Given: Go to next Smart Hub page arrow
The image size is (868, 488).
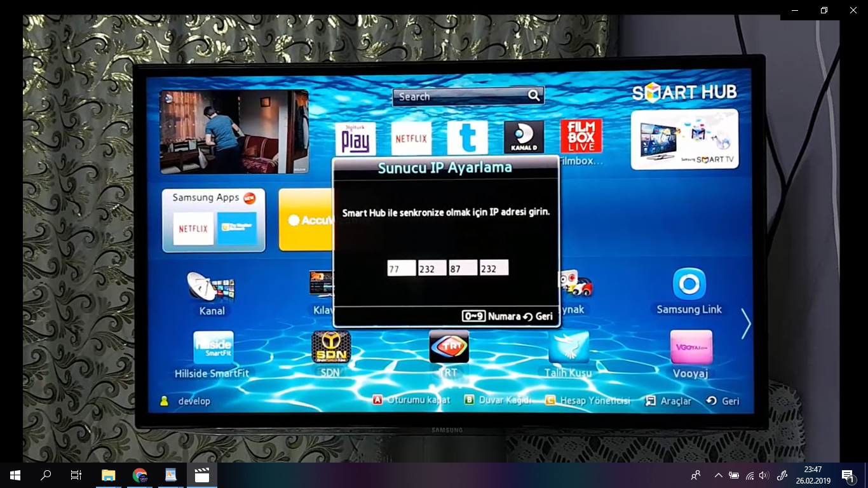Looking at the screenshot, I should tap(746, 324).
